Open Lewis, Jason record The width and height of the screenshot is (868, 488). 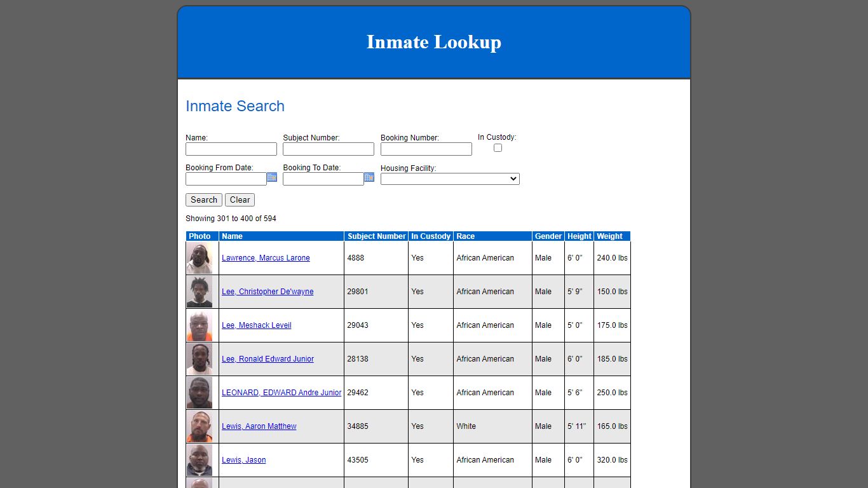tap(244, 460)
